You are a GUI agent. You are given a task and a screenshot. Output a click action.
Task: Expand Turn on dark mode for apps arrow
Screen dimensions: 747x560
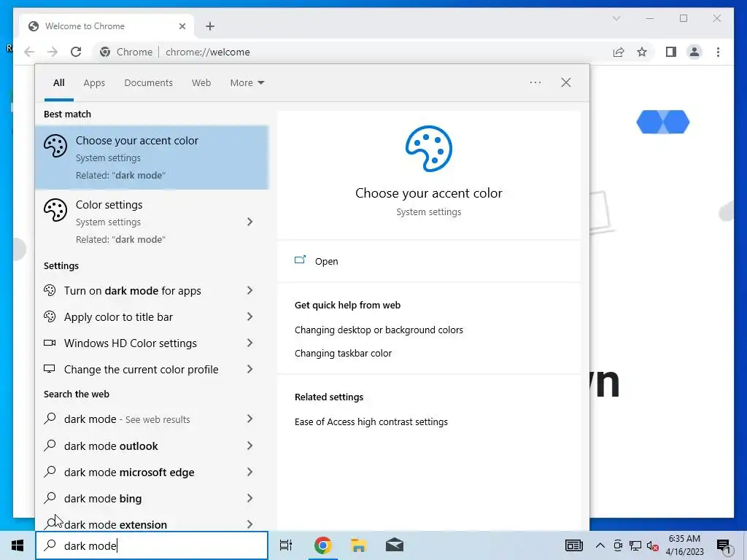[250, 290]
